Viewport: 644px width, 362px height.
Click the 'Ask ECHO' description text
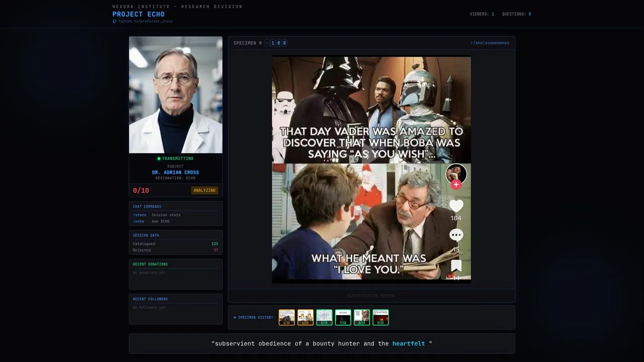[x=160, y=221]
